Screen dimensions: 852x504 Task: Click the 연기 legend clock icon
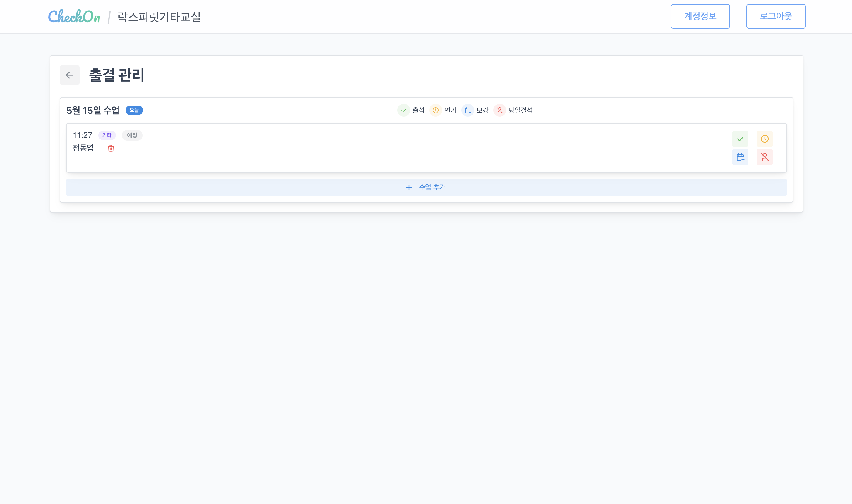435,111
